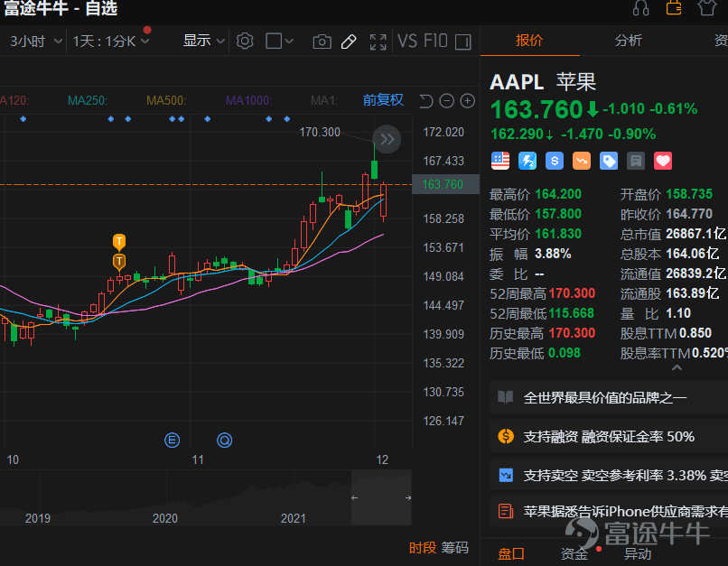Toggle the red heart favorite icon
The width and height of the screenshot is (728, 566).
pyautogui.click(x=663, y=161)
